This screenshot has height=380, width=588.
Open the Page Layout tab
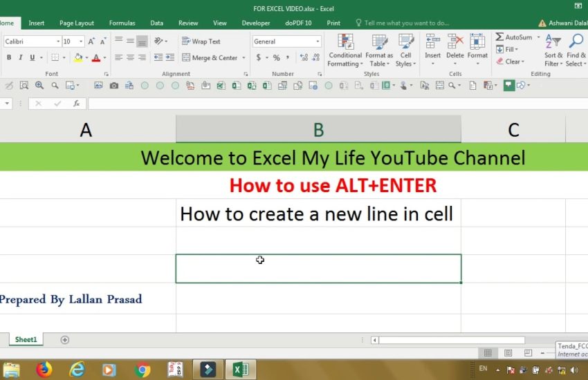[x=77, y=23]
